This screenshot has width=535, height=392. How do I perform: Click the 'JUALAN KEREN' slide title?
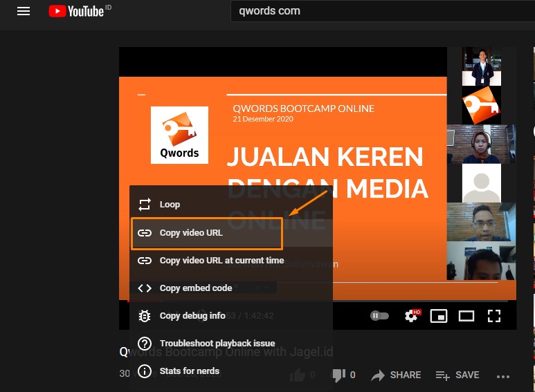tap(325, 157)
